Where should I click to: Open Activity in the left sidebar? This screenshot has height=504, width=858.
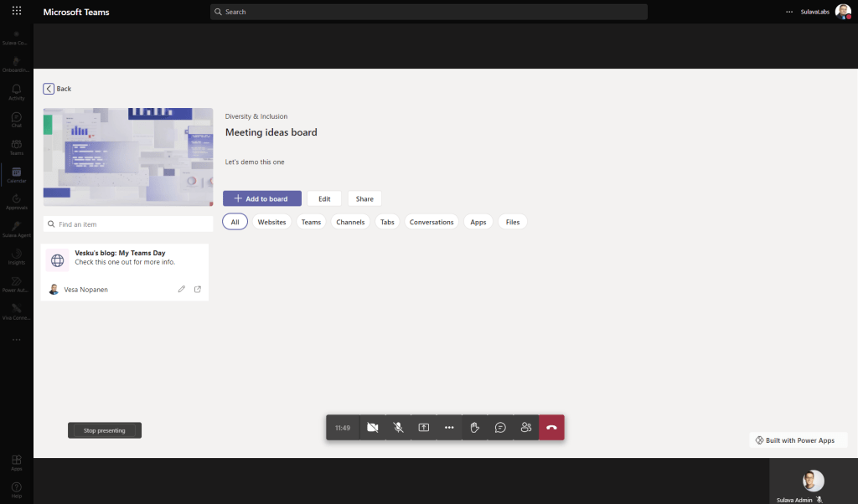[x=16, y=92]
